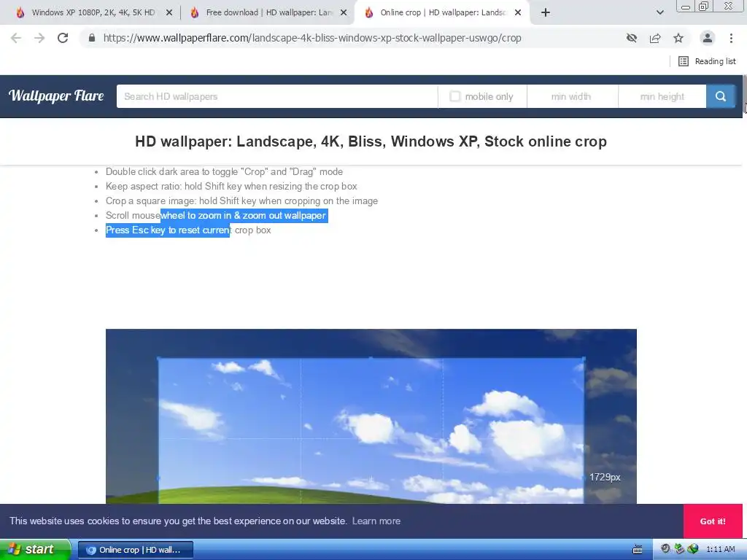Expand the tab search chevron
Image resolution: width=747 pixels, height=560 pixels.
click(x=659, y=13)
